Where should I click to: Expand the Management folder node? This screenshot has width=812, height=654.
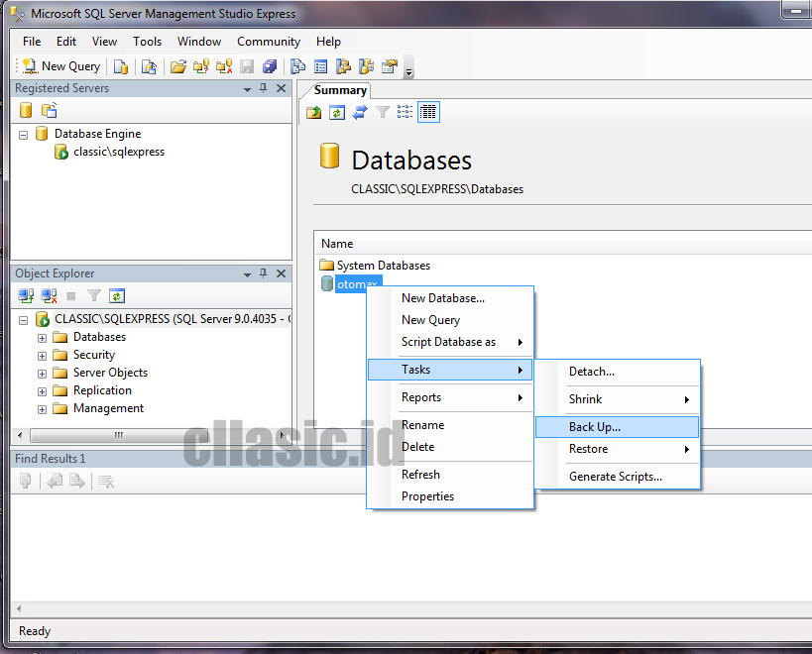click(x=42, y=409)
